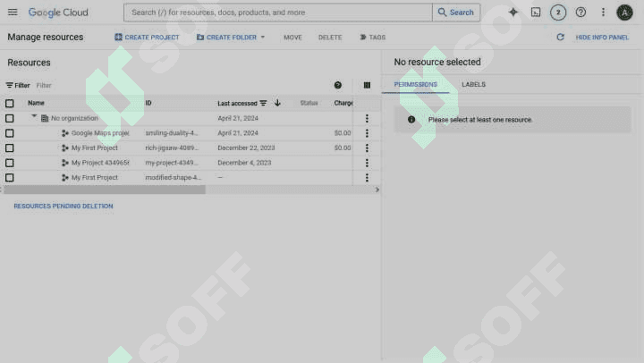
Task: Click the Status column header
Action: pos(309,103)
